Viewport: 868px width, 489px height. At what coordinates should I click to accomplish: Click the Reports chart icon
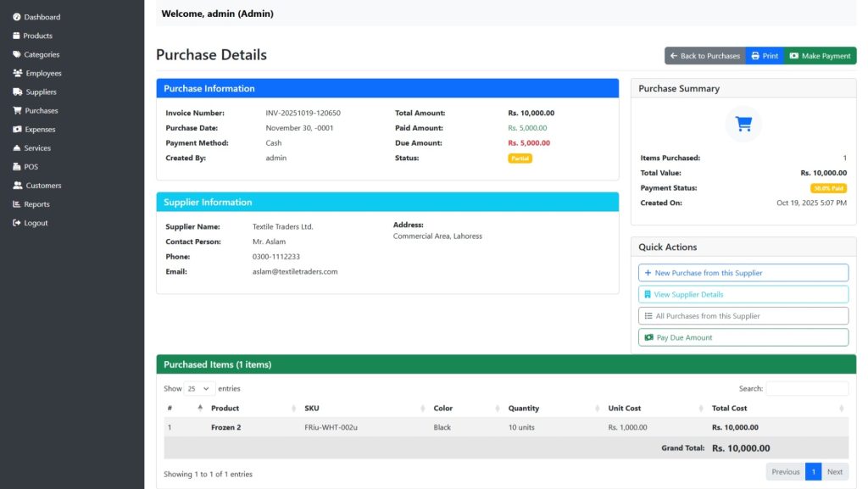click(17, 204)
